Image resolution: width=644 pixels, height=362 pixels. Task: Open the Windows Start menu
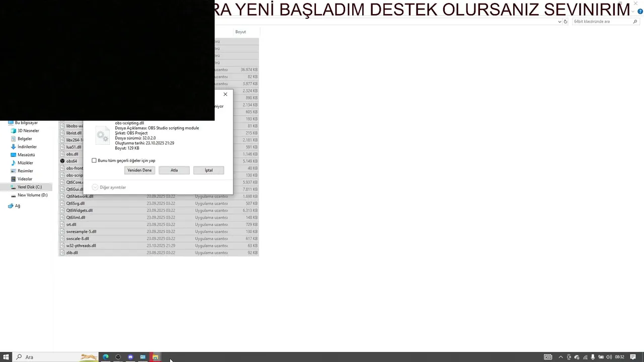coord(6,357)
